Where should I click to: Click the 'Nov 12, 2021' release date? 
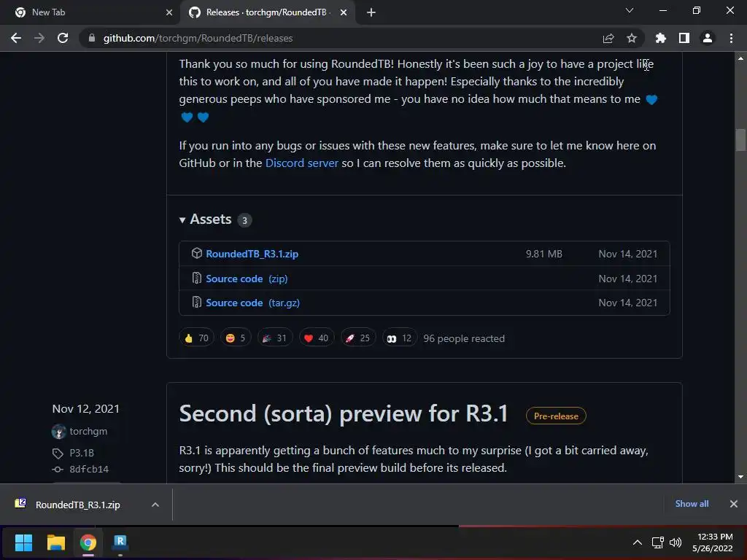[x=86, y=409]
